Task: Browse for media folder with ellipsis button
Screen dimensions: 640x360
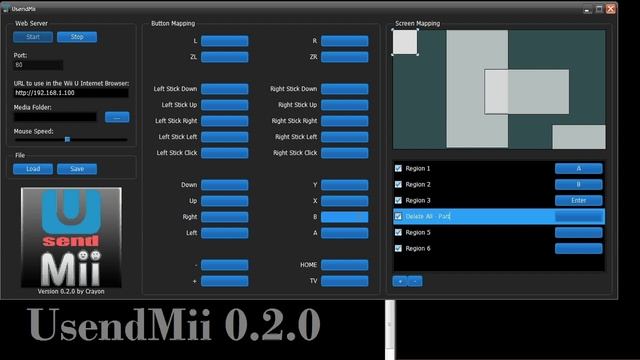Action: pyautogui.click(x=117, y=117)
